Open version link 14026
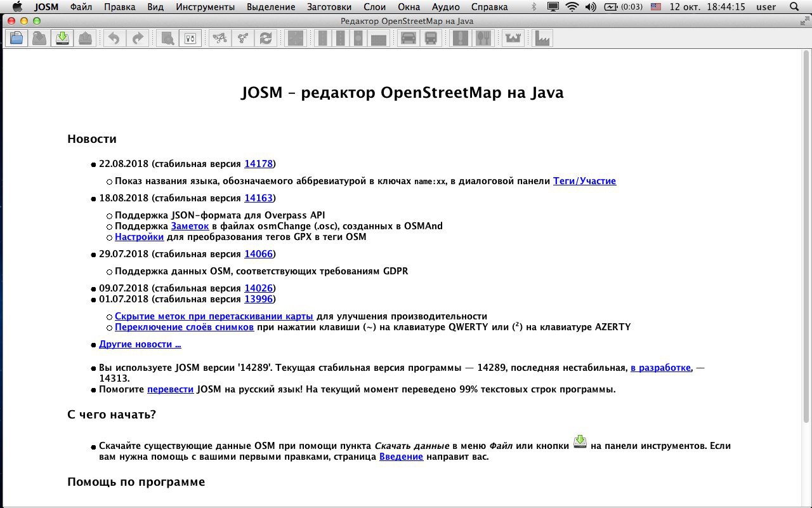 (258, 288)
